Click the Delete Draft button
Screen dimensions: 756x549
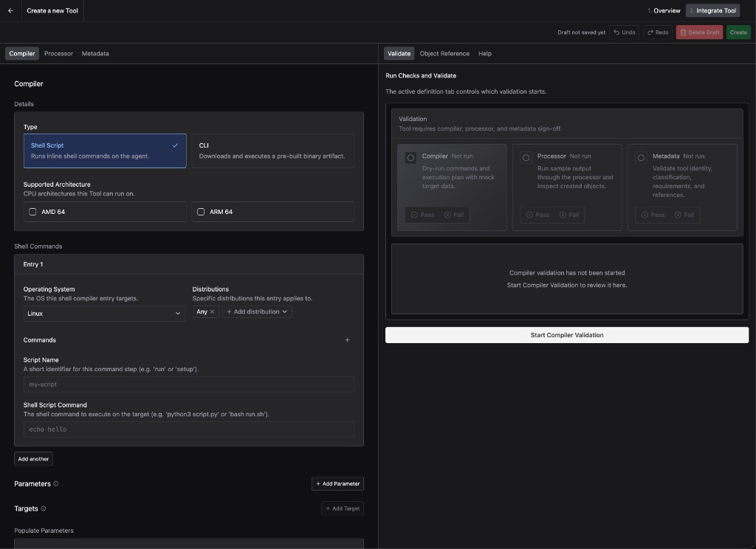coord(700,32)
